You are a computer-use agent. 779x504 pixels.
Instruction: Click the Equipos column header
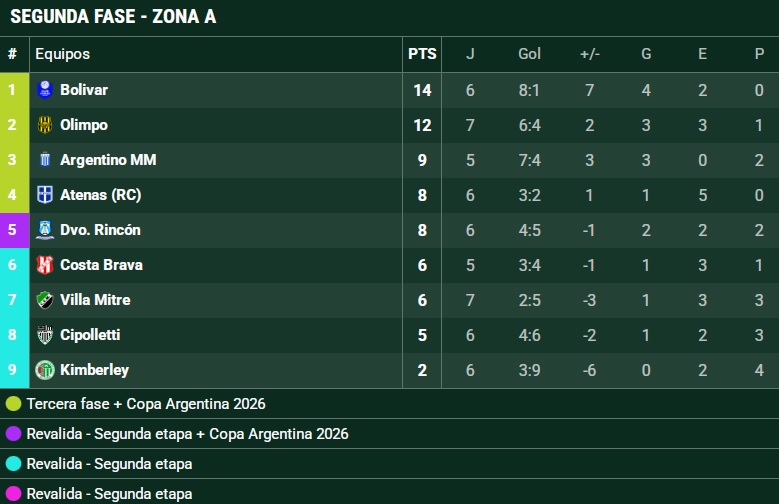[x=63, y=54]
